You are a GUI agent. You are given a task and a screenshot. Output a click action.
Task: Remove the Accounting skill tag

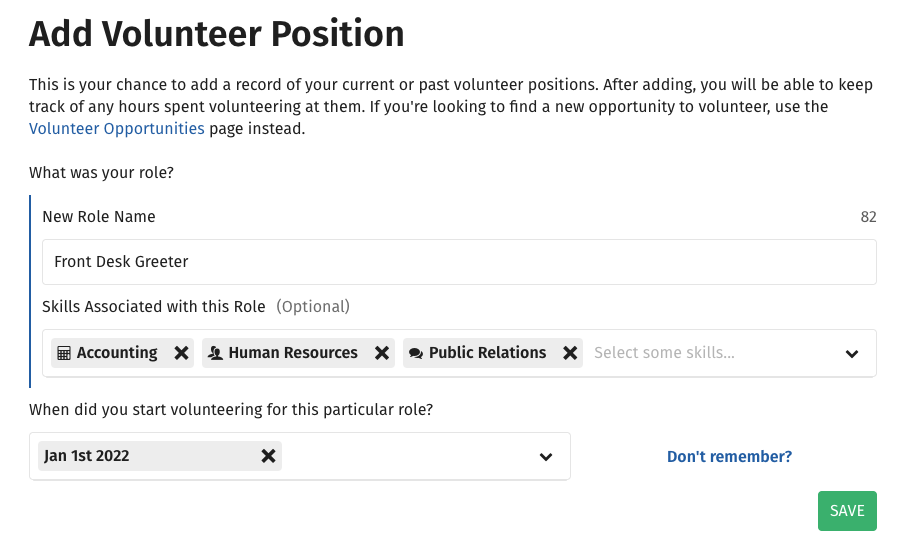(x=181, y=353)
